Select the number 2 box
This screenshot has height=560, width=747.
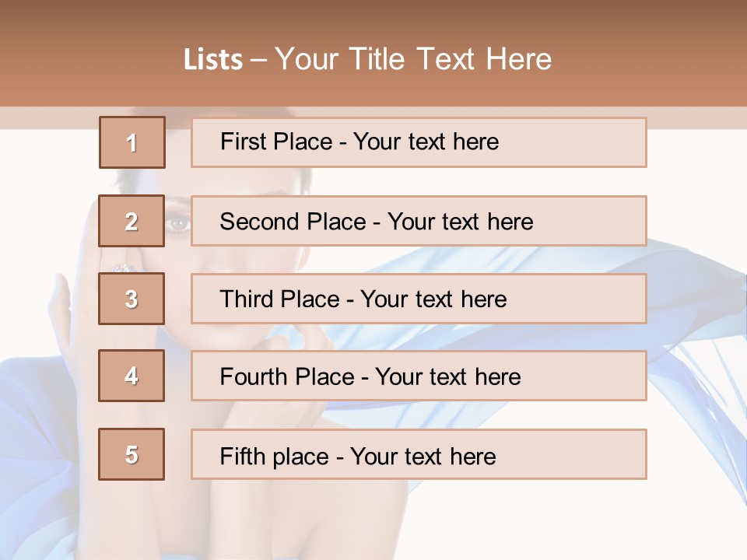click(132, 221)
